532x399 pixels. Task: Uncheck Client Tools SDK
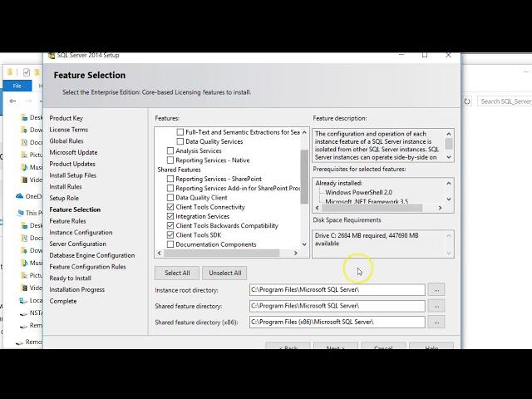170,234
